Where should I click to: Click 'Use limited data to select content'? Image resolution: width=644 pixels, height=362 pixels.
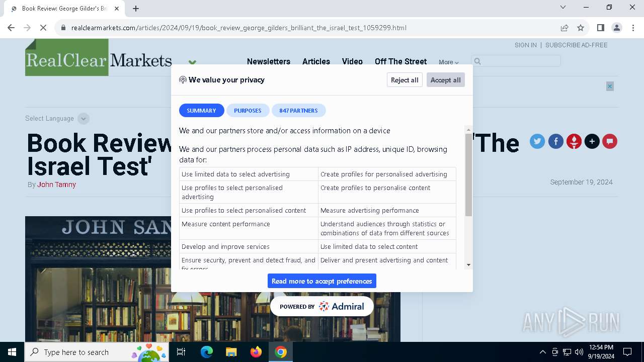(387, 246)
